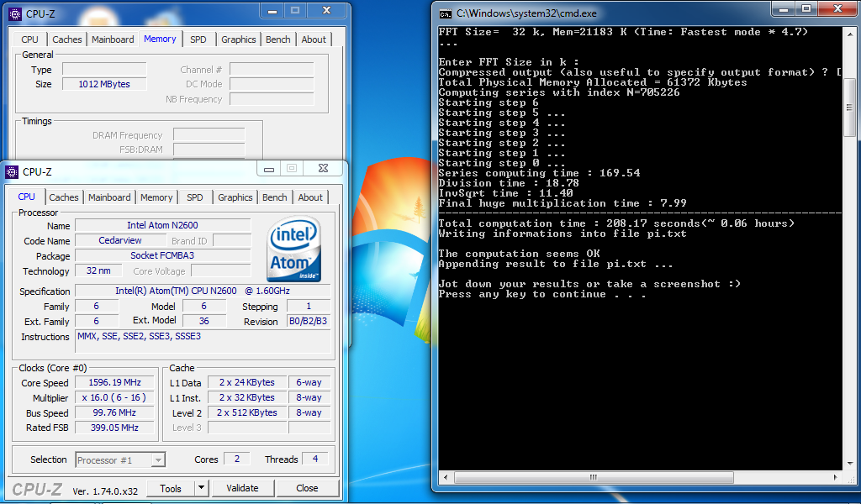861x504 pixels.
Task: Click the Threads value '4'
Action: 315,459
